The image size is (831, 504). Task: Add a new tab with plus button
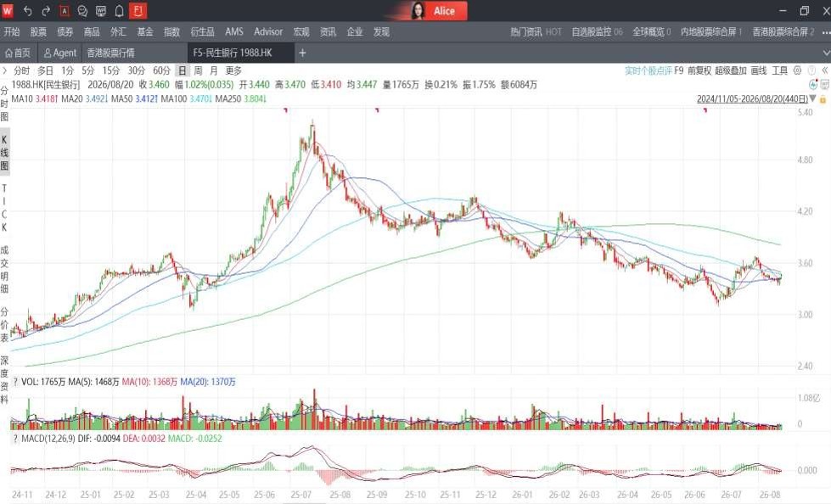click(302, 53)
